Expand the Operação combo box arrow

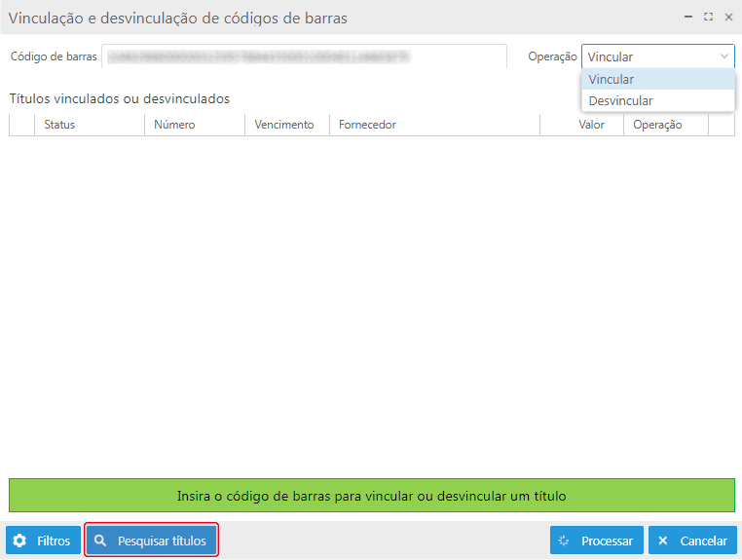723,56
